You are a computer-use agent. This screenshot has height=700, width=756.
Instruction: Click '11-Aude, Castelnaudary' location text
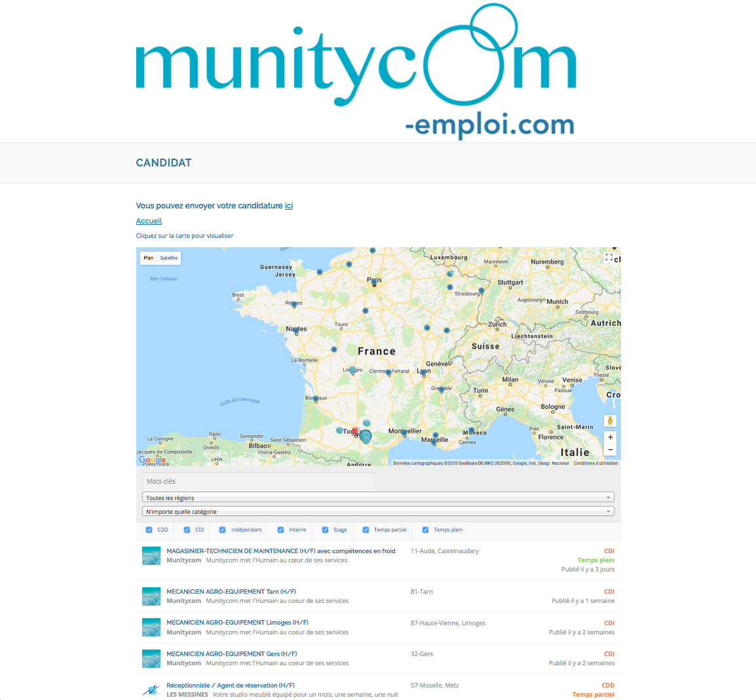(445, 551)
